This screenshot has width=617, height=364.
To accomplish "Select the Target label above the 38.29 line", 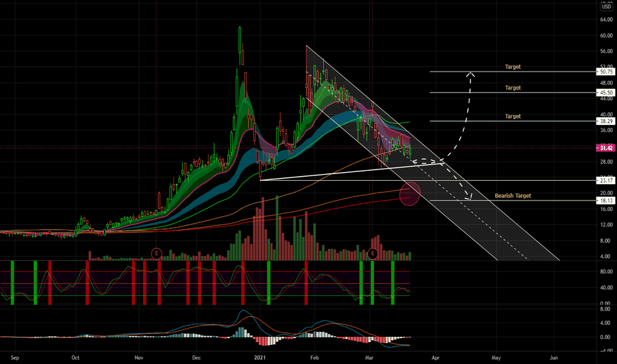I will click(x=512, y=116).
